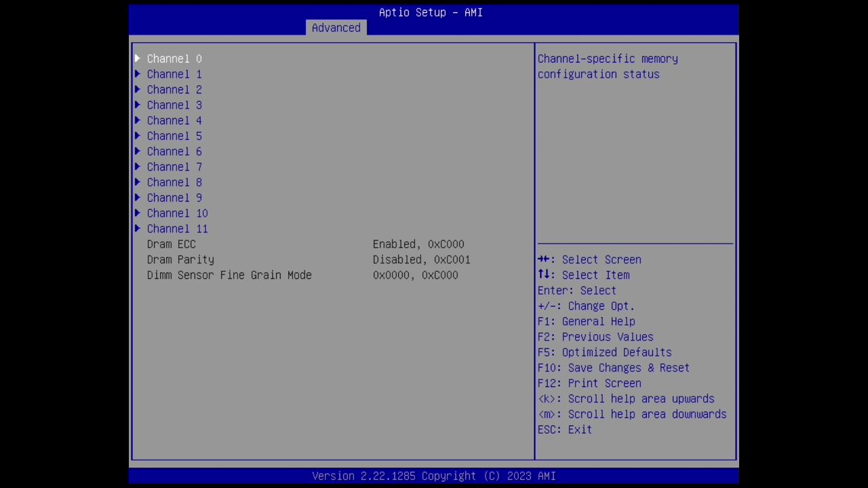
Task: Select the Channel 3 submenu entry
Action: (x=174, y=105)
